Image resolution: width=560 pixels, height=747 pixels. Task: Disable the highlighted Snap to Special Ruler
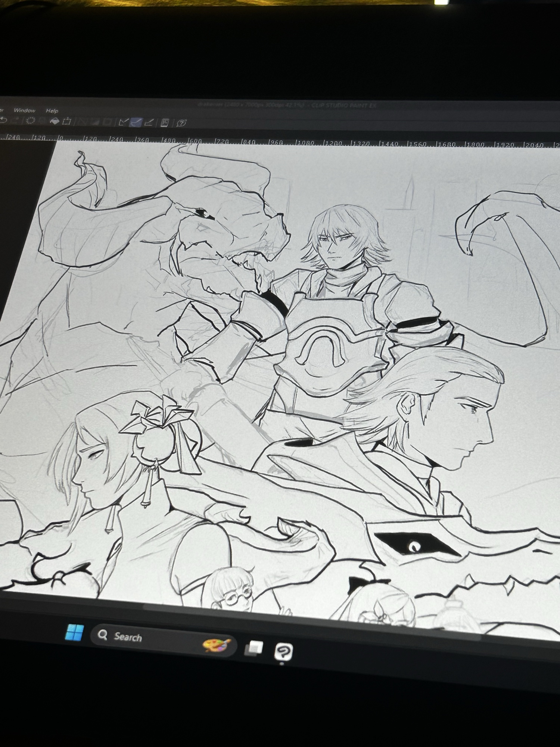click(136, 122)
